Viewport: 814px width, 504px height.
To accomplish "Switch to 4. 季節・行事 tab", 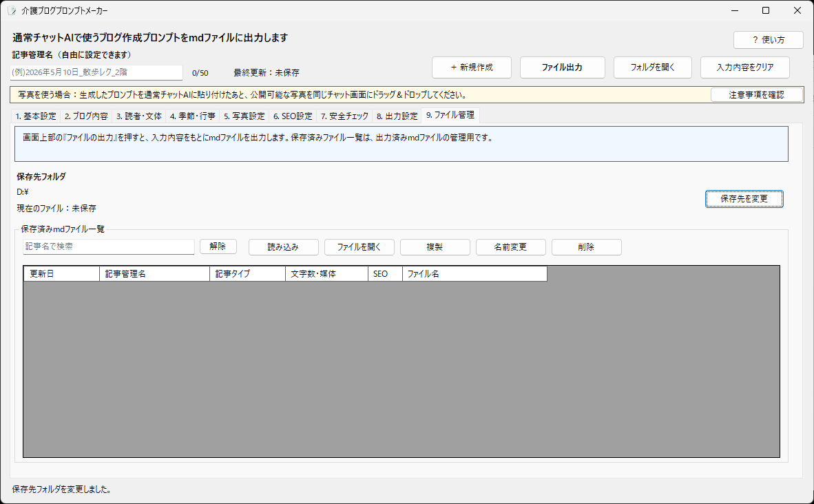I will [193, 116].
